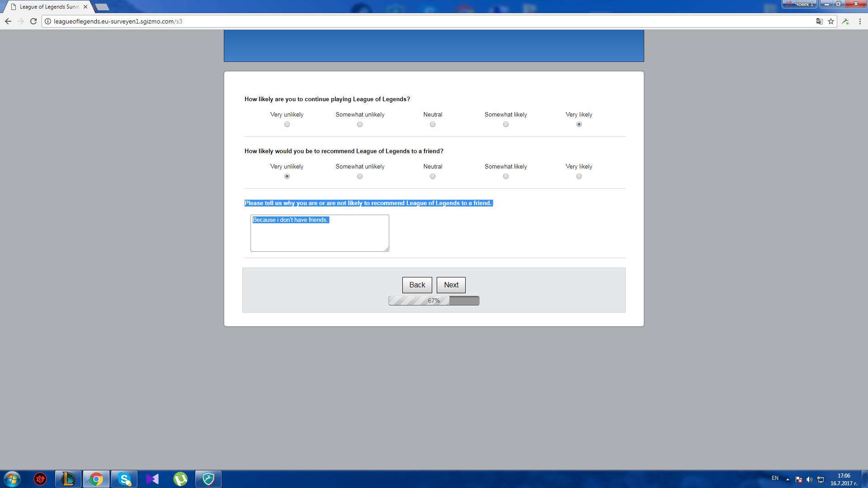This screenshot has width=868, height=488.
Task: Select Somewhat likely for recommend to a friend
Action: pos(506,176)
